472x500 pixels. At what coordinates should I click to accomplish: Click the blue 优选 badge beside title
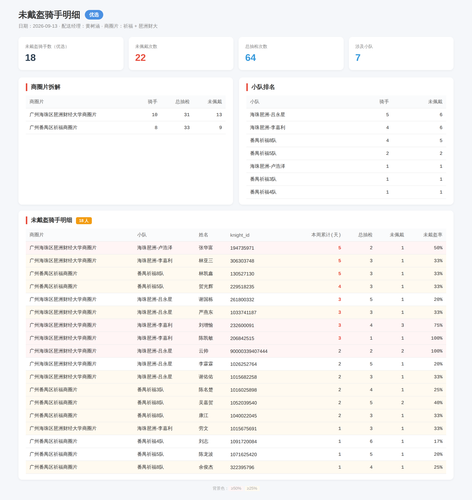click(x=94, y=15)
